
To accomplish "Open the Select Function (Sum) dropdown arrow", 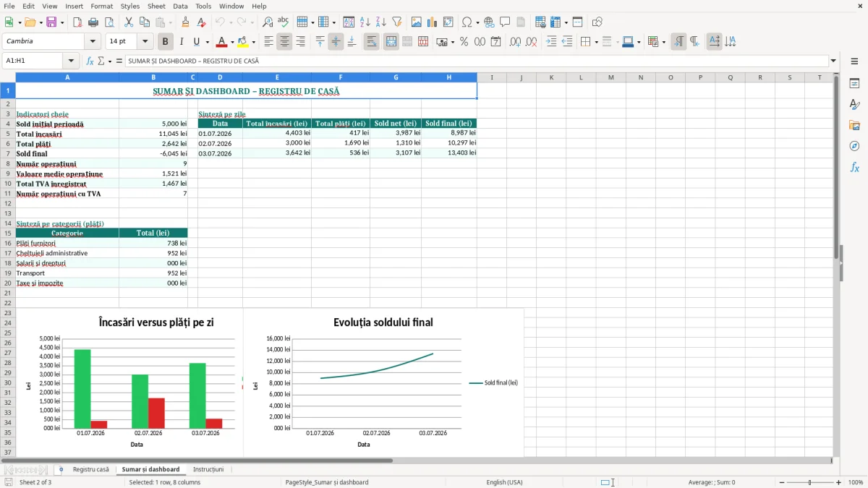I will coord(110,61).
